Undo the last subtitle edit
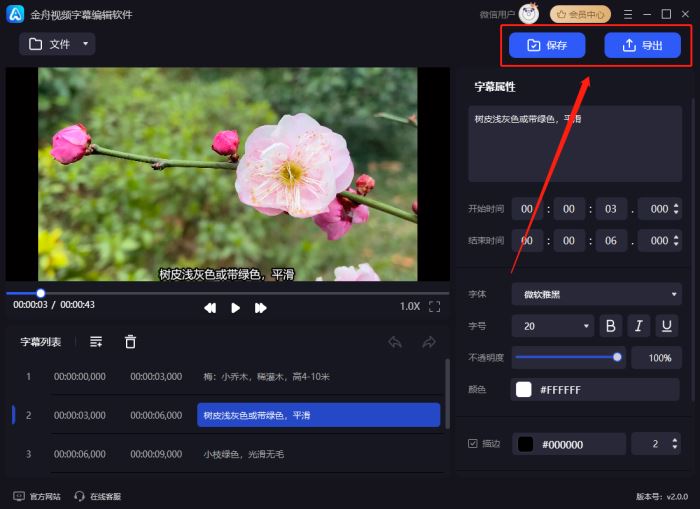 click(x=395, y=342)
